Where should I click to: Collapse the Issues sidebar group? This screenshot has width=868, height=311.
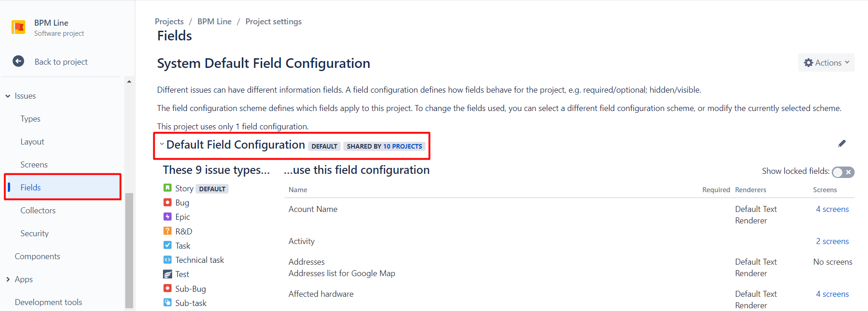[8, 96]
